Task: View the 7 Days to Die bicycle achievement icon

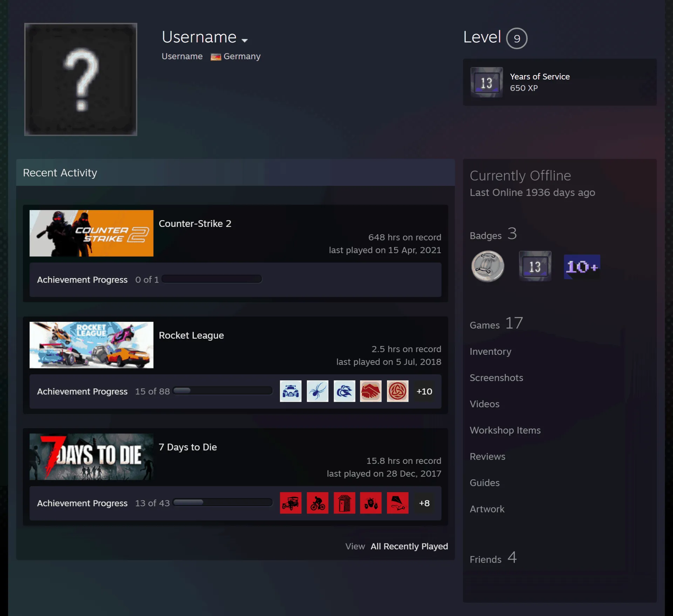Action: pyautogui.click(x=318, y=503)
